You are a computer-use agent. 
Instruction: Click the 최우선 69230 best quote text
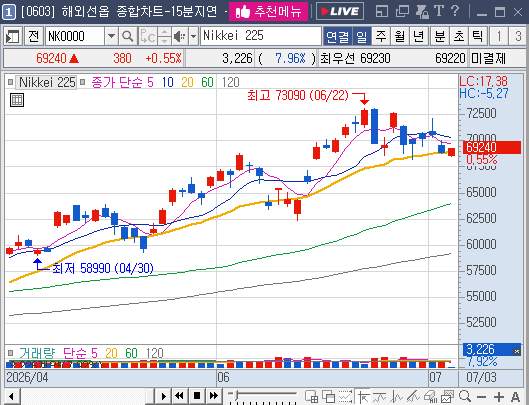pyautogui.click(x=355, y=58)
